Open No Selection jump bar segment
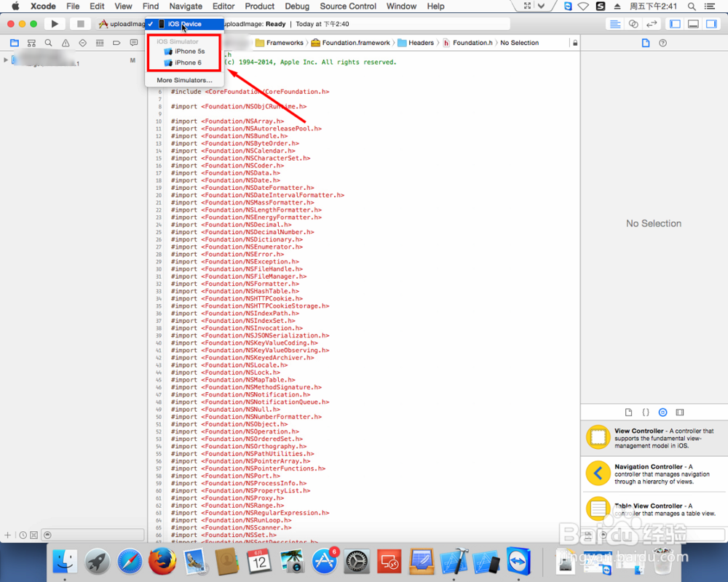The image size is (728, 582). coord(520,43)
